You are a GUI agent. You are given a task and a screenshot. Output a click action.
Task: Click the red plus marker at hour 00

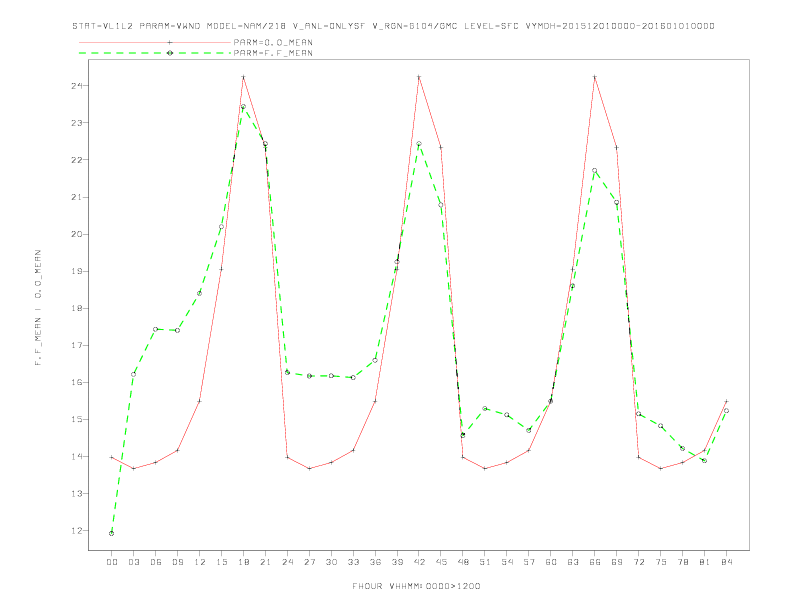click(112, 457)
